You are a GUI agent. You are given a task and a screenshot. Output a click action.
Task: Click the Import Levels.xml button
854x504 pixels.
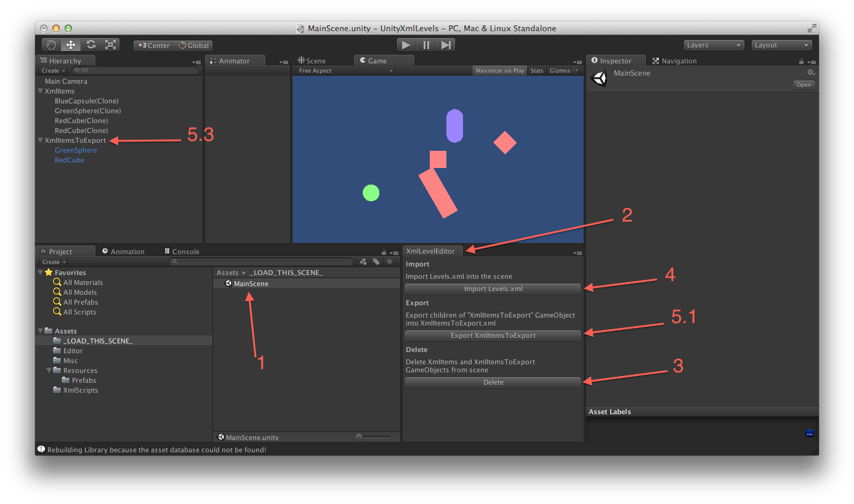click(493, 289)
